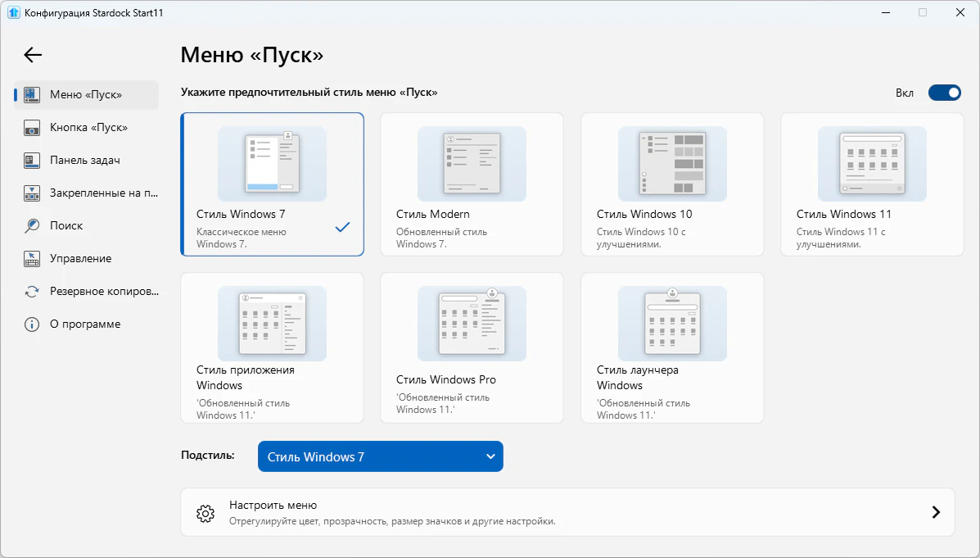Click the Закрепленные sidebar icon
This screenshot has height=558, width=980.
click(32, 193)
